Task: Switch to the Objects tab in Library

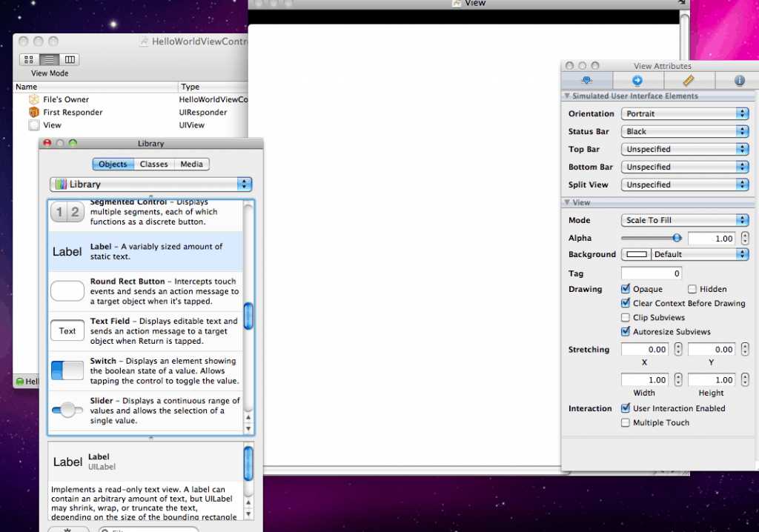Action: tap(113, 164)
